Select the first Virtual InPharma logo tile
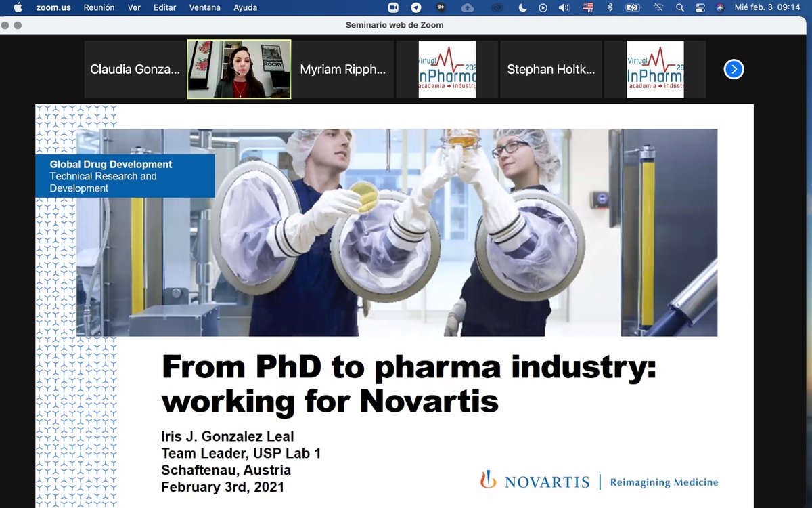This screenshot has width=812, height=508. pos(447,69)
